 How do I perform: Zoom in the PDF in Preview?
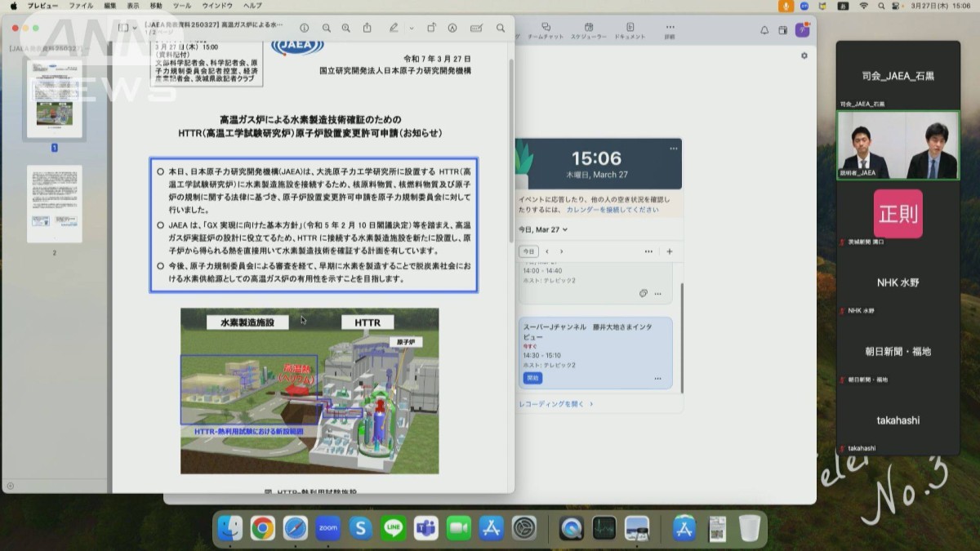click(x=345, y=28)
